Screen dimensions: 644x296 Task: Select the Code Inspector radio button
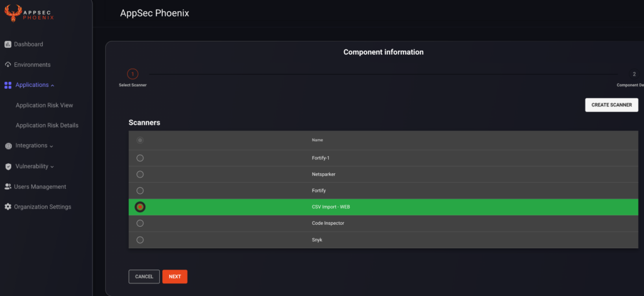[140, 223]
